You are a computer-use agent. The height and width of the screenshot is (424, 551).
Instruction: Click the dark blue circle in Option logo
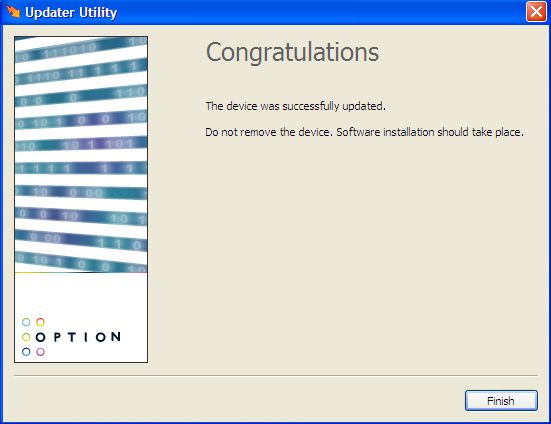click(26, 352)
